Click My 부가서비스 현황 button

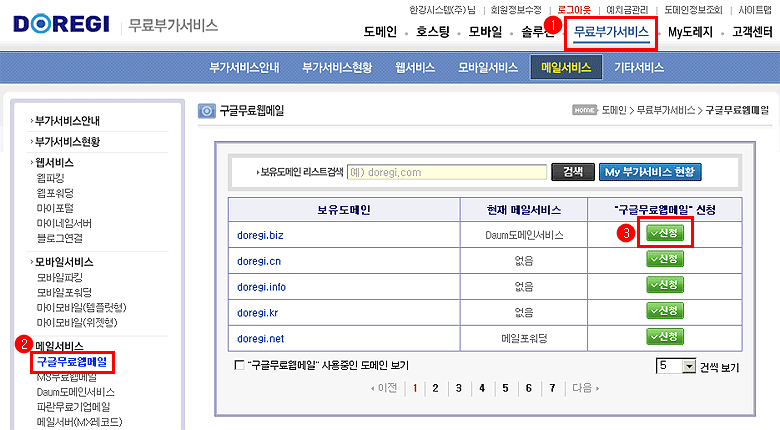click(x=650, y=172)
